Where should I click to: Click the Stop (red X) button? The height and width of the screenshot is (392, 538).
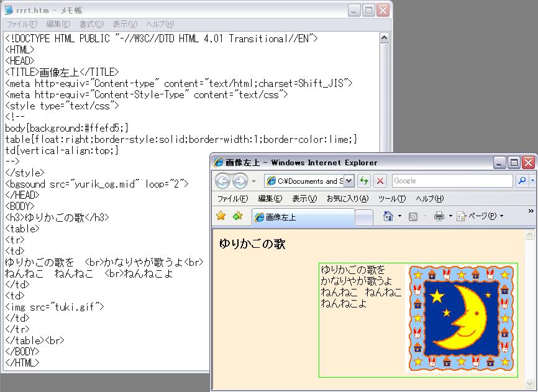pos(380,181)
